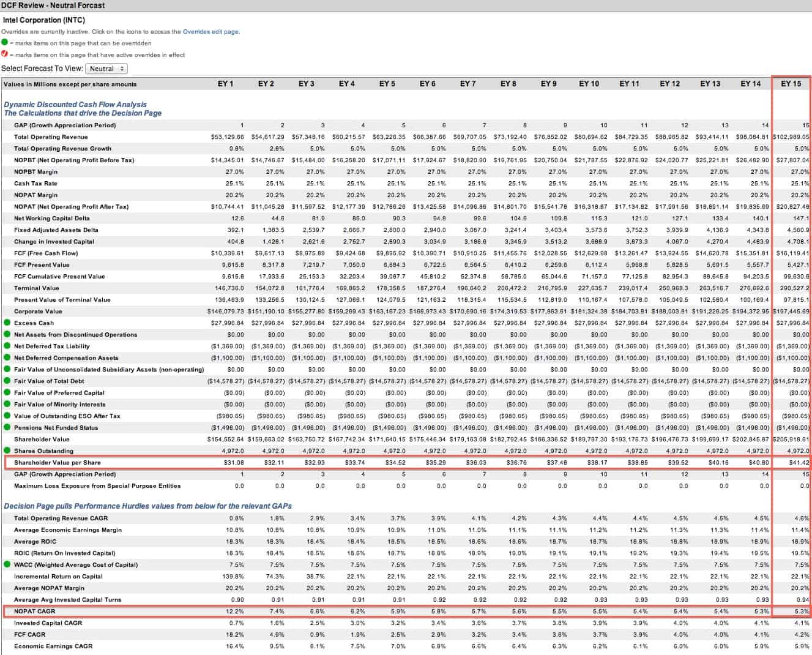Follow the Overrides edit page link

[210, 32]
